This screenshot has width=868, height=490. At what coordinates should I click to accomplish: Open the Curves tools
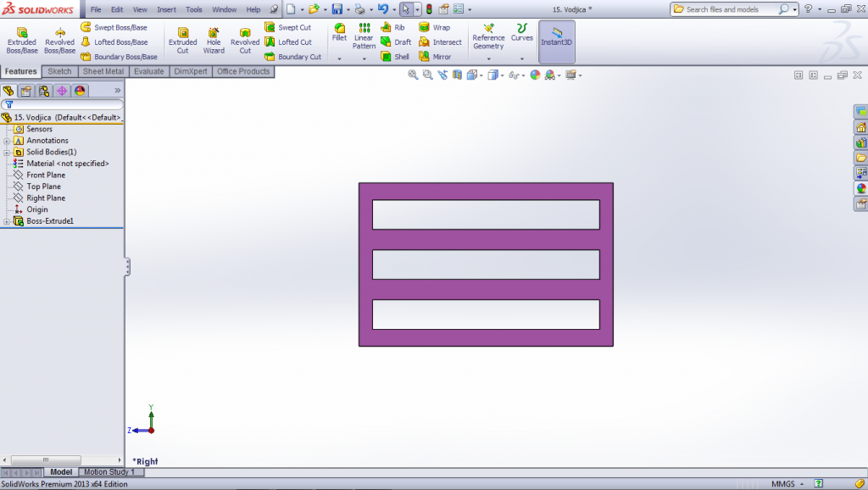point(521,33)
